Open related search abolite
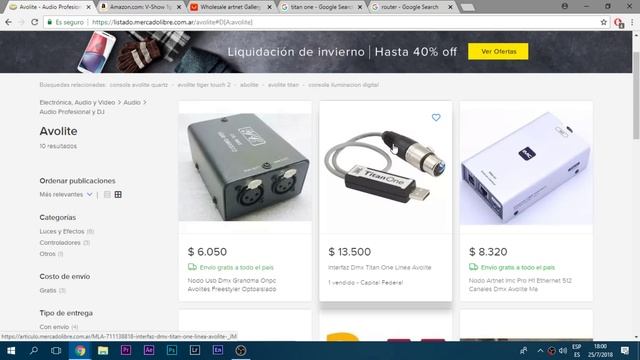Image resolution: width=640 pixels, height=360 pixels. (249, 85)
